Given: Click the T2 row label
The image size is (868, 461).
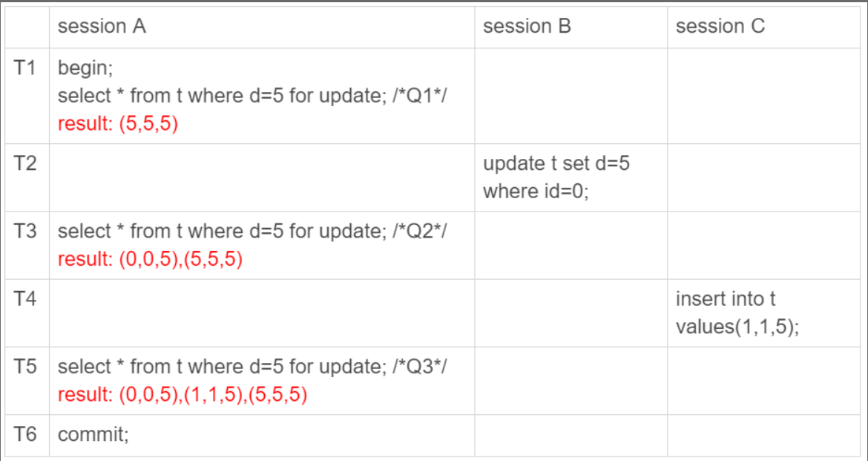Looking at the screenshot, I should tap(26, 163).
